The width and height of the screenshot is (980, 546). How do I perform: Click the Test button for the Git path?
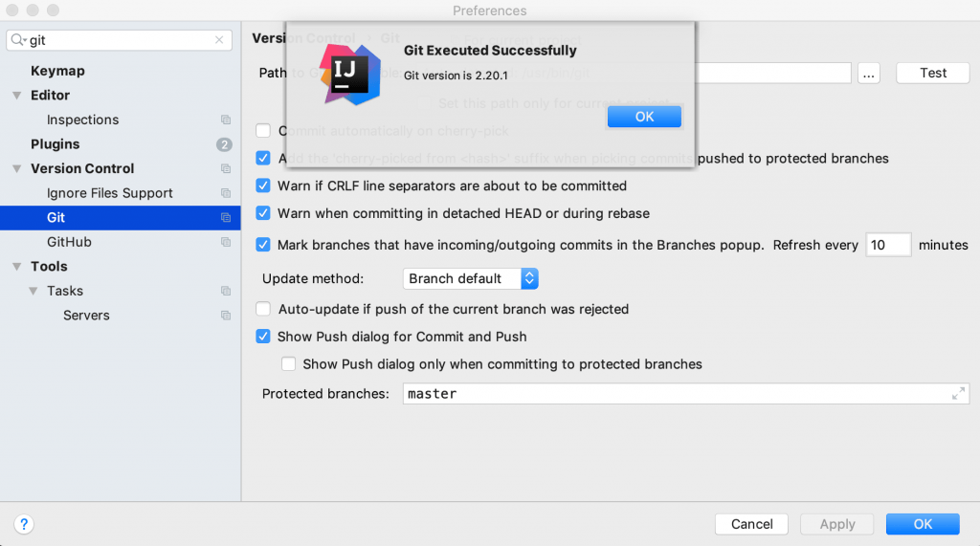[x=933, y=74]
